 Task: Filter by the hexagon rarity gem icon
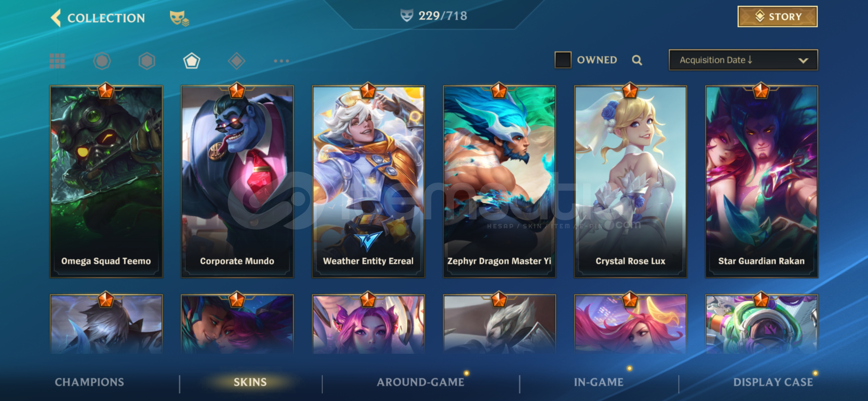tap(147, 61)
